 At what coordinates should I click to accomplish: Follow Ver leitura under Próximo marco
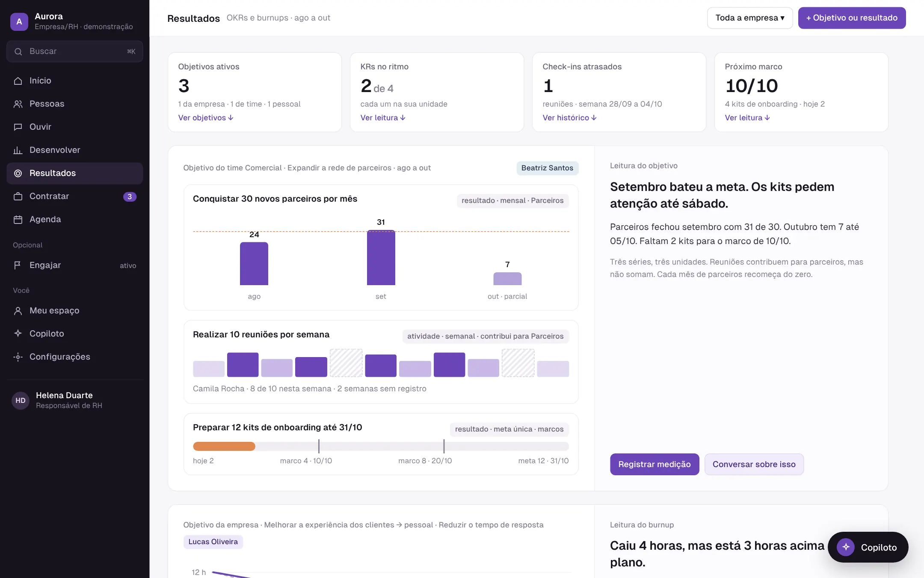[x=747, y=118]
